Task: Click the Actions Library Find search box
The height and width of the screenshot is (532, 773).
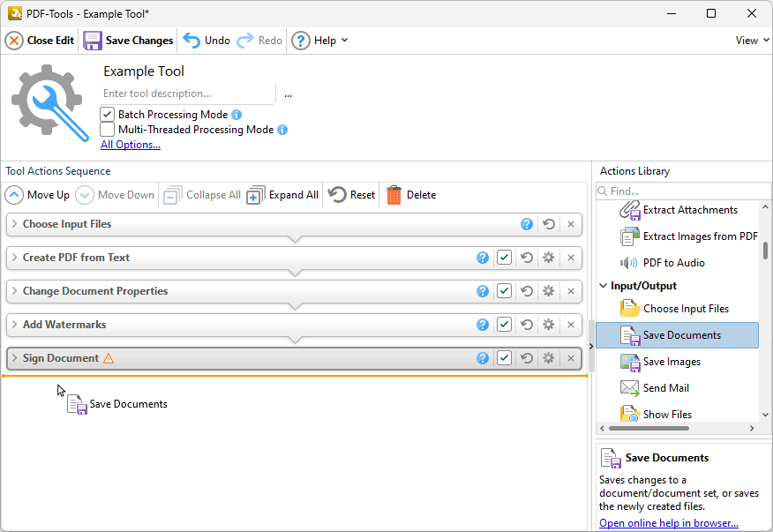Action: coord(683,191)
